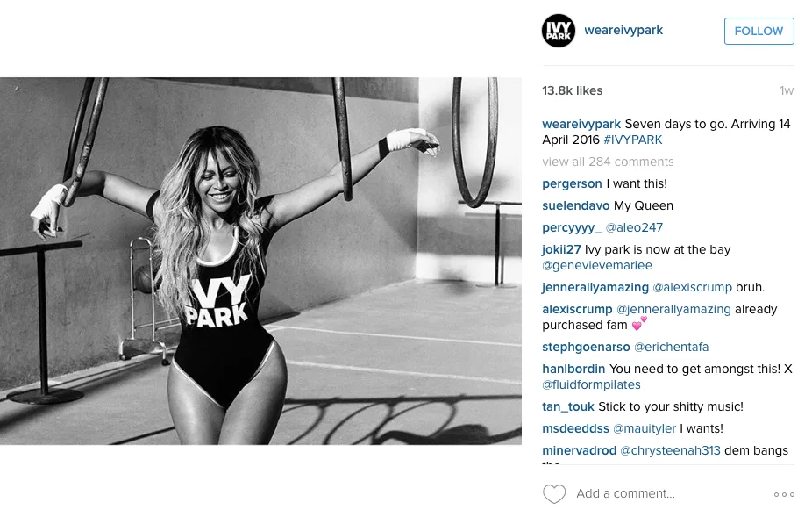Screen dimensions: 812x524
Task: Open pergerson's profile
Action: point(572,184)
